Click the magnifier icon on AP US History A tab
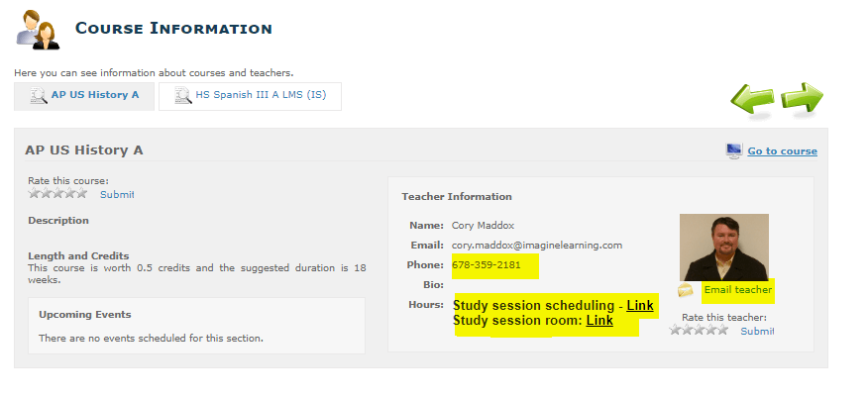 point(39,96)
